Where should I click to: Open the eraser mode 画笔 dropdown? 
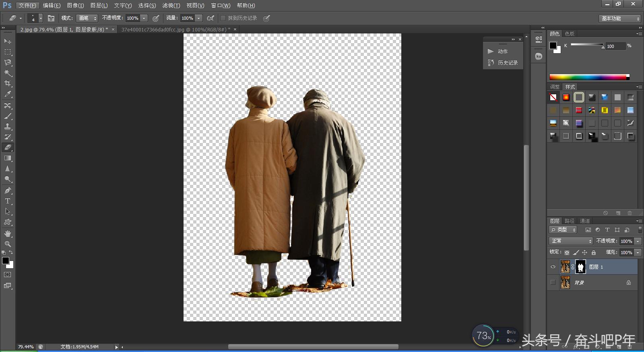pyautogui.click(x=87, y=18)
